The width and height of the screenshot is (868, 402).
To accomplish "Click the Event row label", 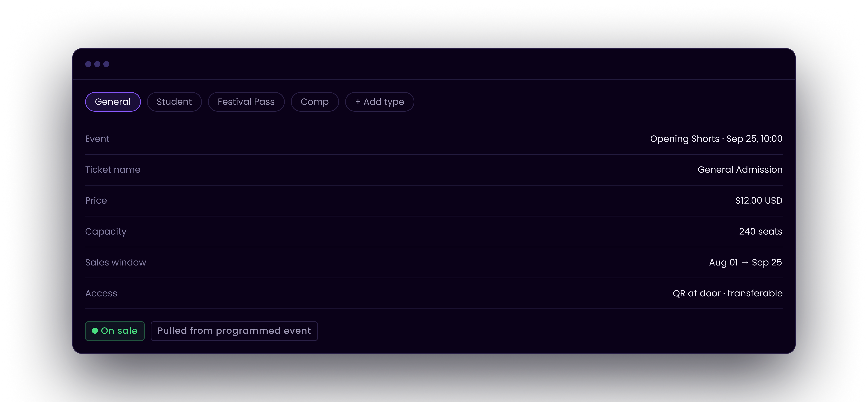I will (97, 139).
